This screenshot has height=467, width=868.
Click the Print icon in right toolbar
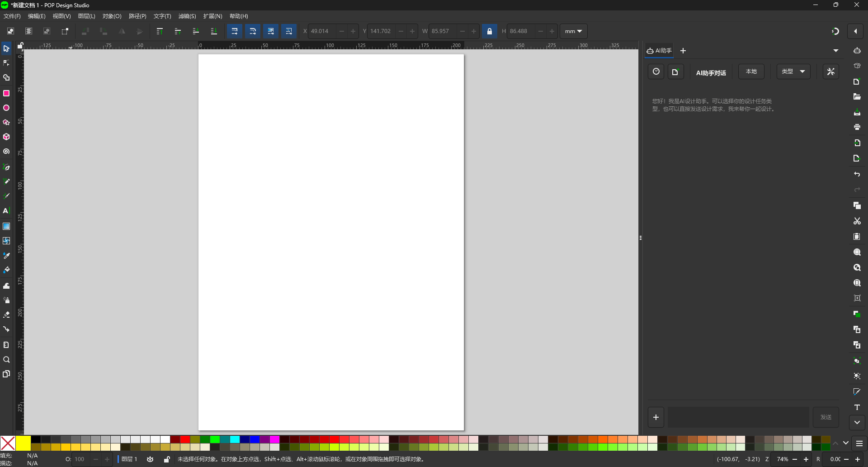(x=857, y=127)
